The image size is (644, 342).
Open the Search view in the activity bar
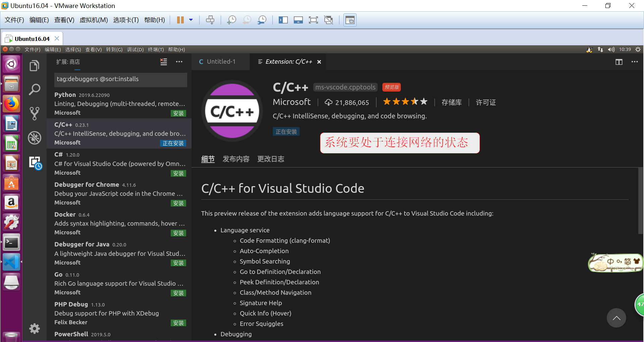[x=34, y=90]
